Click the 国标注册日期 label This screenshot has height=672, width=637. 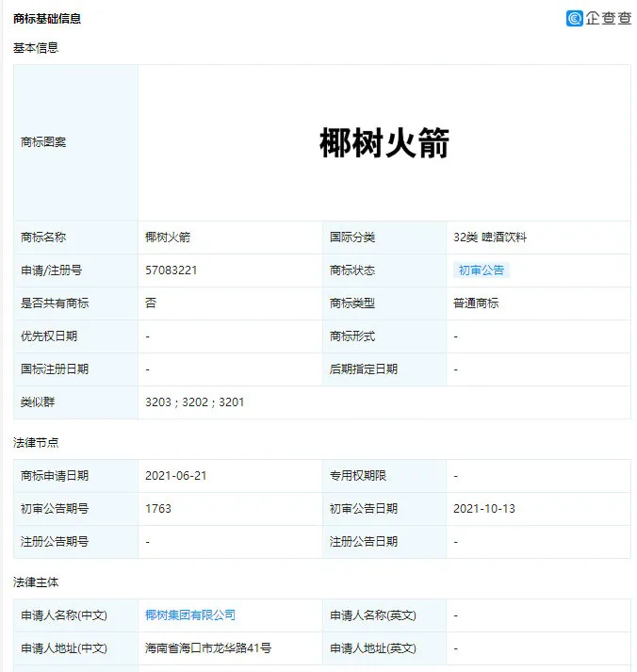(x=55, y=369)
